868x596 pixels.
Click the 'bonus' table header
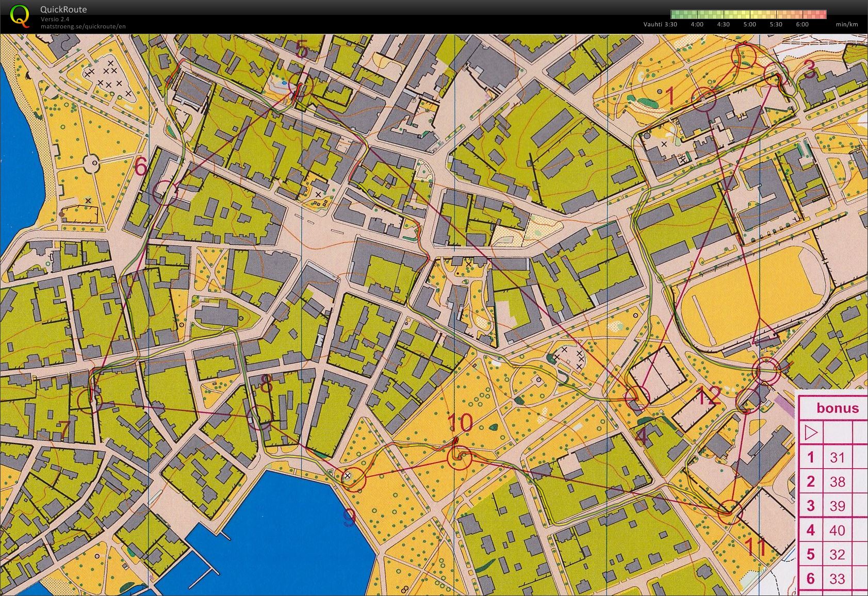837,408
